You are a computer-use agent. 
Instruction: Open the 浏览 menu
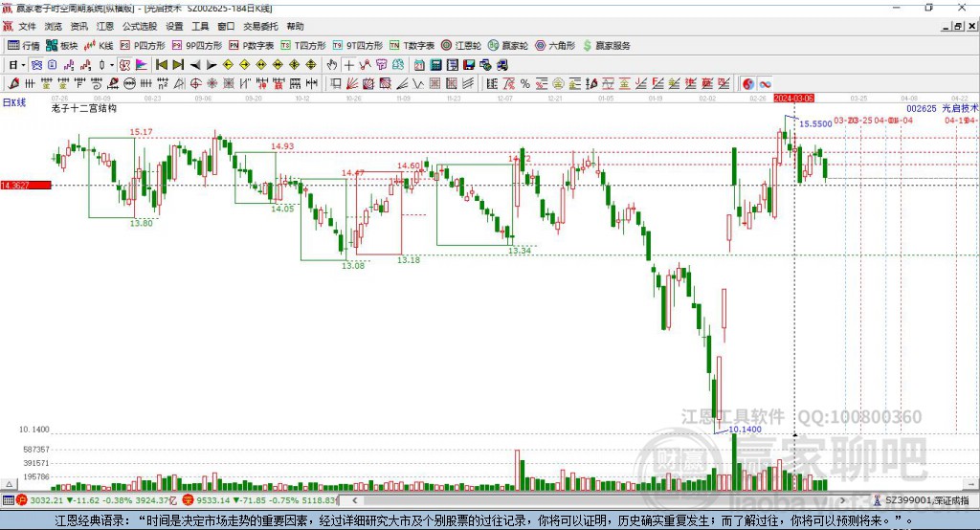coord(54,26)
